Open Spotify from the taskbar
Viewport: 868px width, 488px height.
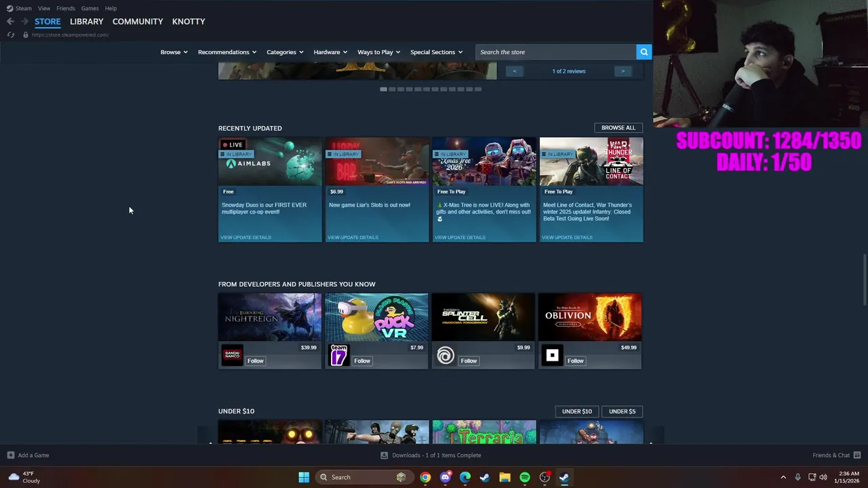point(525,477)
